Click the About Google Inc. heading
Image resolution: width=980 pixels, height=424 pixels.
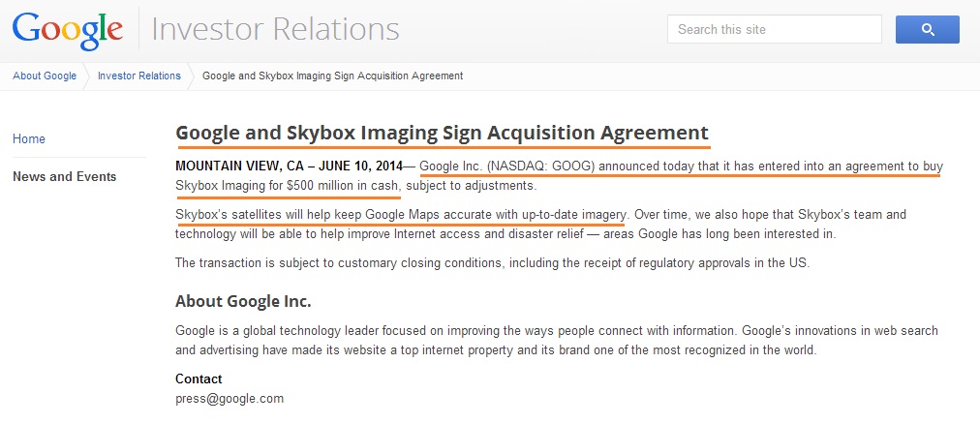pyautogui.click(x=243, y=302)
